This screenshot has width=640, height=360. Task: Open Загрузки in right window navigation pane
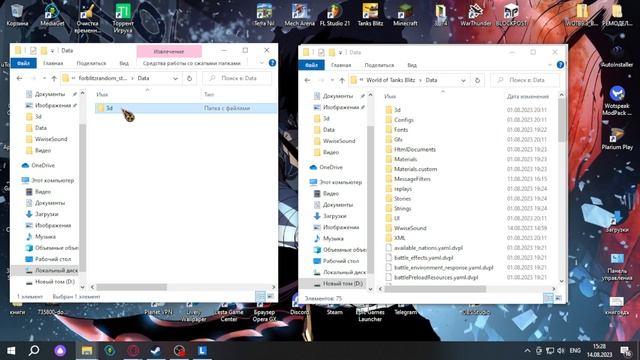(x=334, y=216)
